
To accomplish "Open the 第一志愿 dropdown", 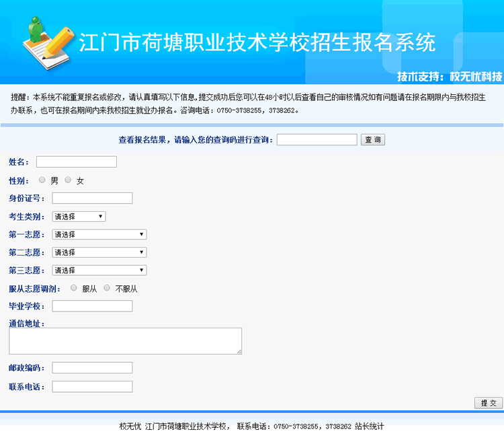I will click(99, 235).
